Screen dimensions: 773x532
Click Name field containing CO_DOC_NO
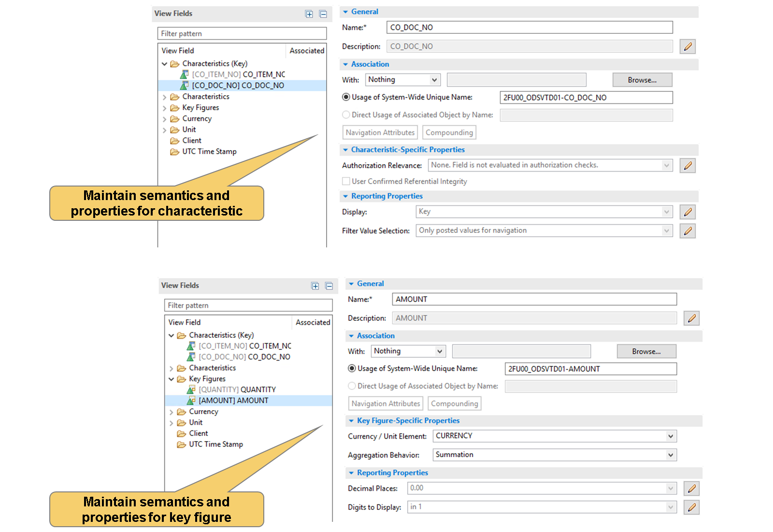[x=530, y=28]
